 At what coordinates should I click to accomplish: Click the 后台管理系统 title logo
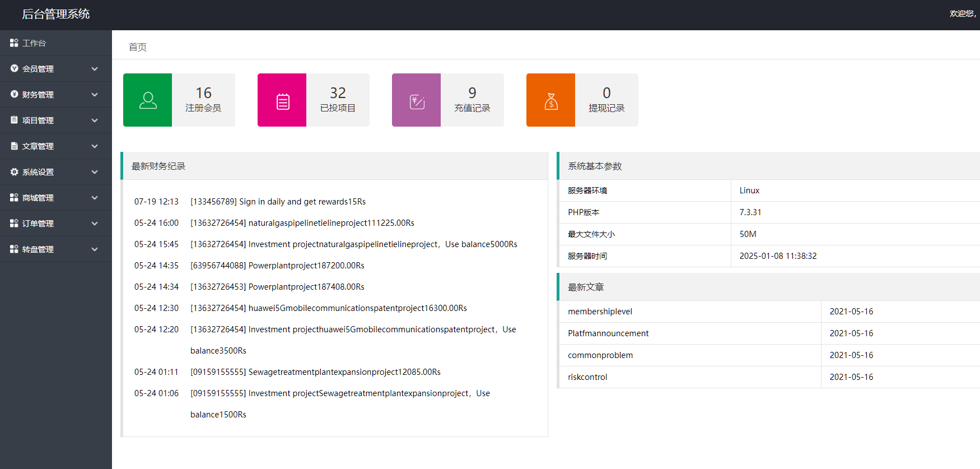click(56, 15)
